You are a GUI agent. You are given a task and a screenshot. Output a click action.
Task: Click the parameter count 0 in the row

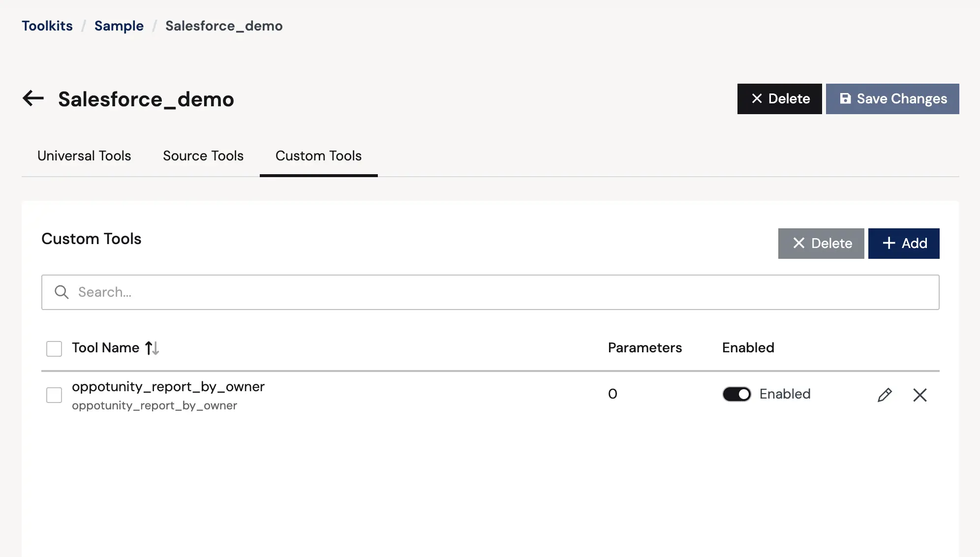coord(612,394)
